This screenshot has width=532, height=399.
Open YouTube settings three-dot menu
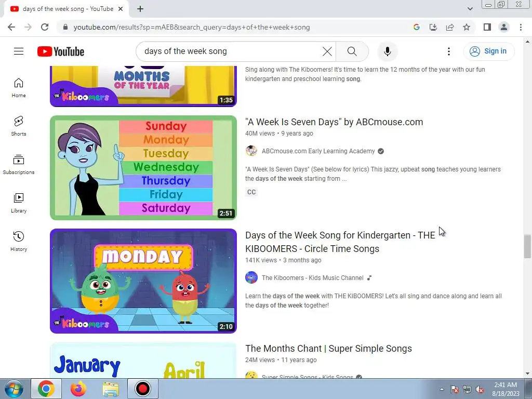448,51
